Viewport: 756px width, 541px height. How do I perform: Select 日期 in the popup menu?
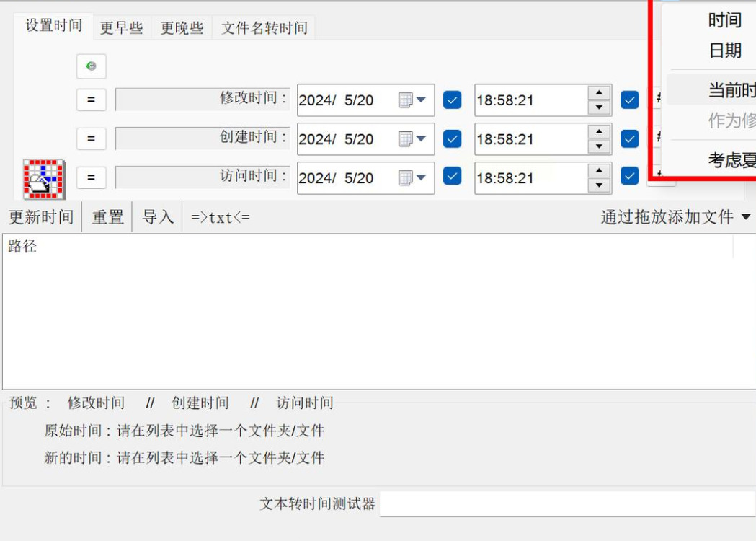click(x=725, y=50)
